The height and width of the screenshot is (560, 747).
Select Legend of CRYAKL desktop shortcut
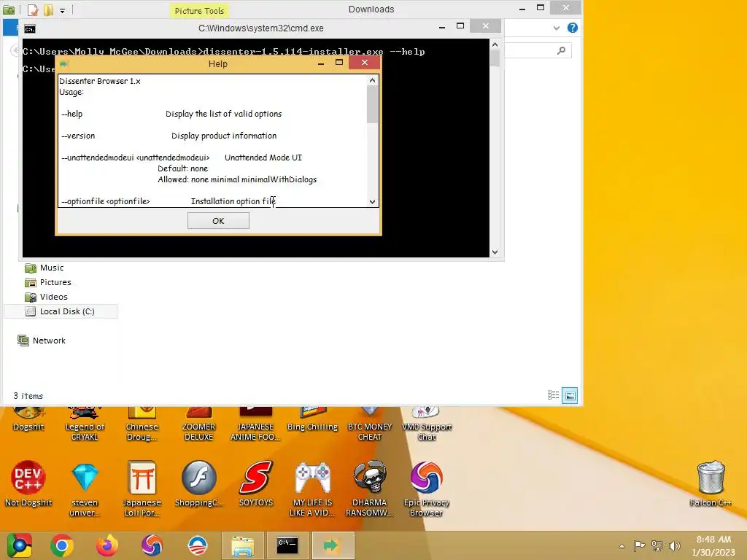(85, 424)
